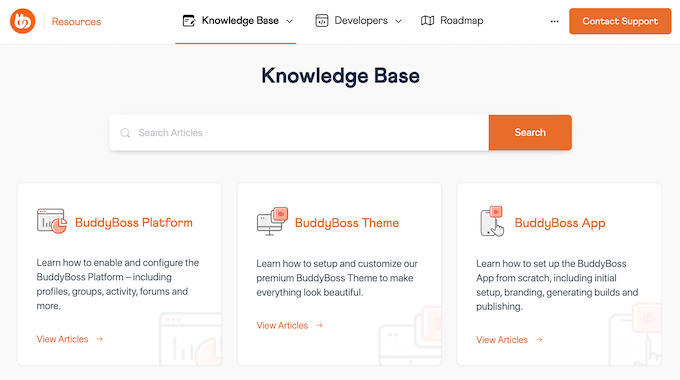680x380 pixels.
Task: Click the BuddyBoss Theme monitor icon
Action: click(272, 221)
